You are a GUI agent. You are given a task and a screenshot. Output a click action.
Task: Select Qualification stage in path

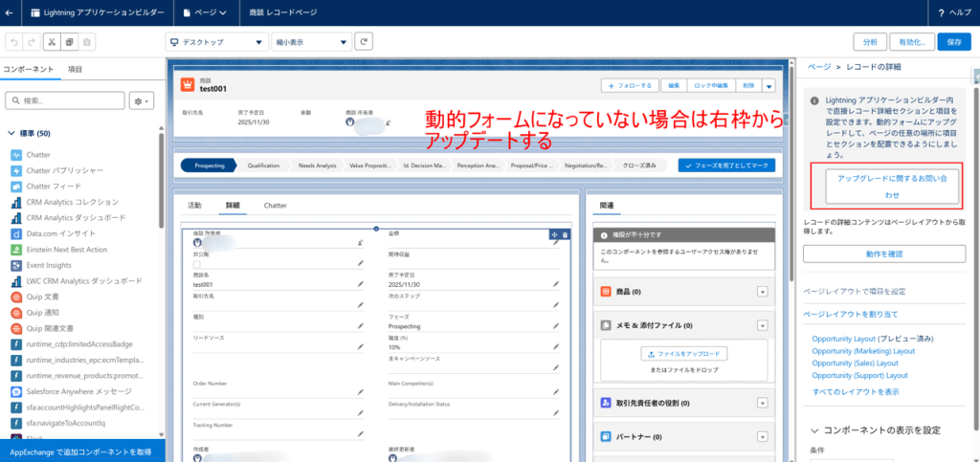coord(263,165)
